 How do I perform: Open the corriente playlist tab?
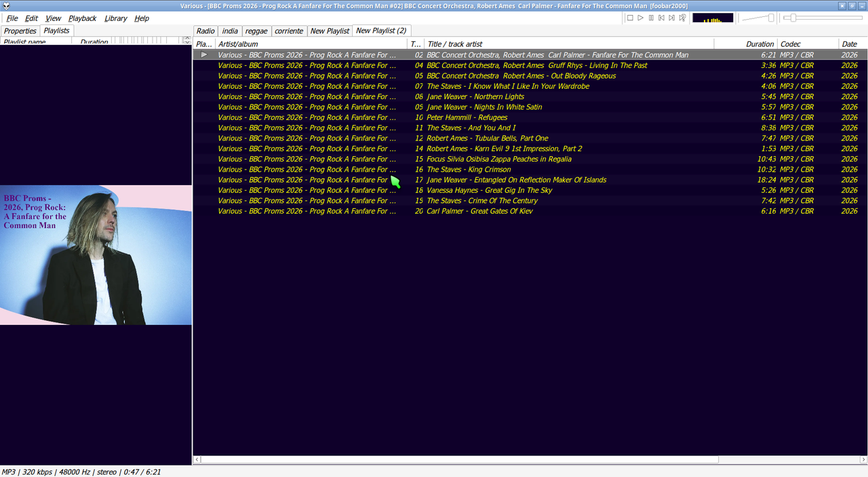[x=289, y=31]
